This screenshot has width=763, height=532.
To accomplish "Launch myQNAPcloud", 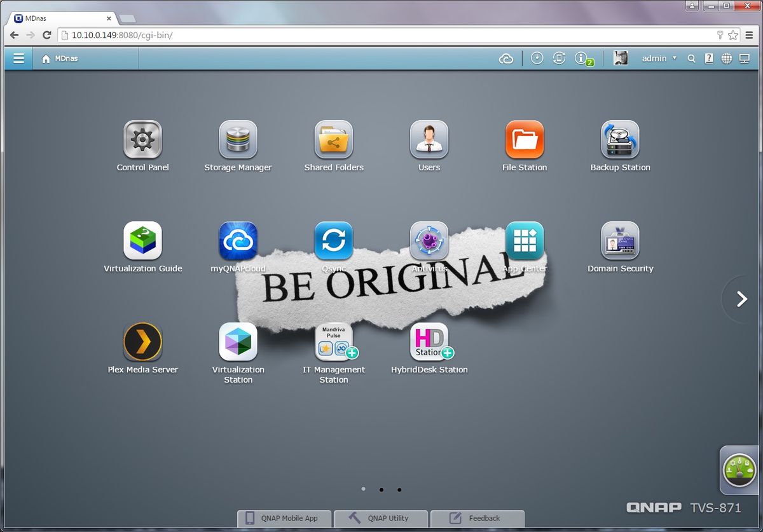I will click(x=238, y=241).
